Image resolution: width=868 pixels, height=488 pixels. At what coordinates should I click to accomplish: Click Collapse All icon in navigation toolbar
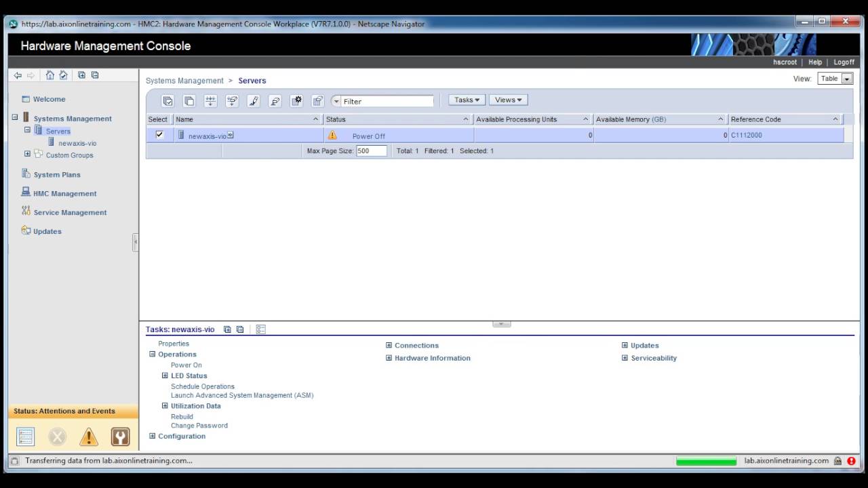click(95, 75)
